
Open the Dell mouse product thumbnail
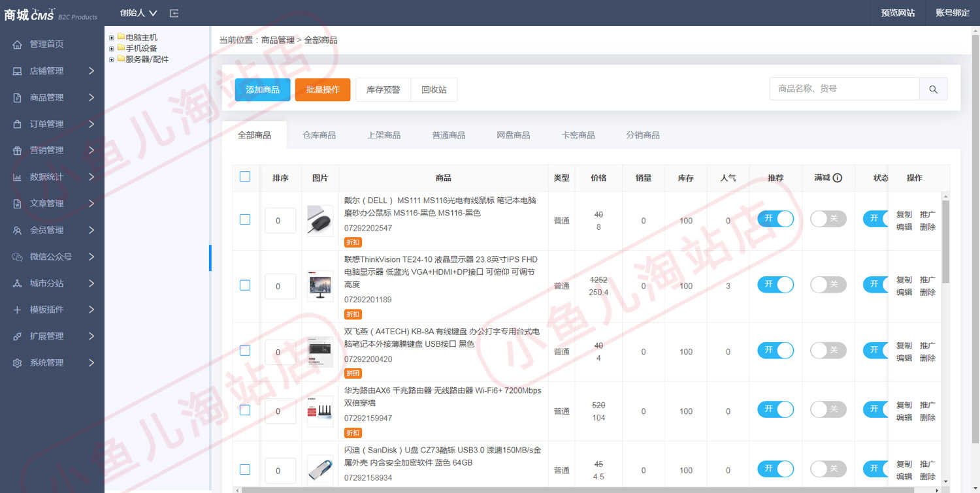tap(320, 221)
